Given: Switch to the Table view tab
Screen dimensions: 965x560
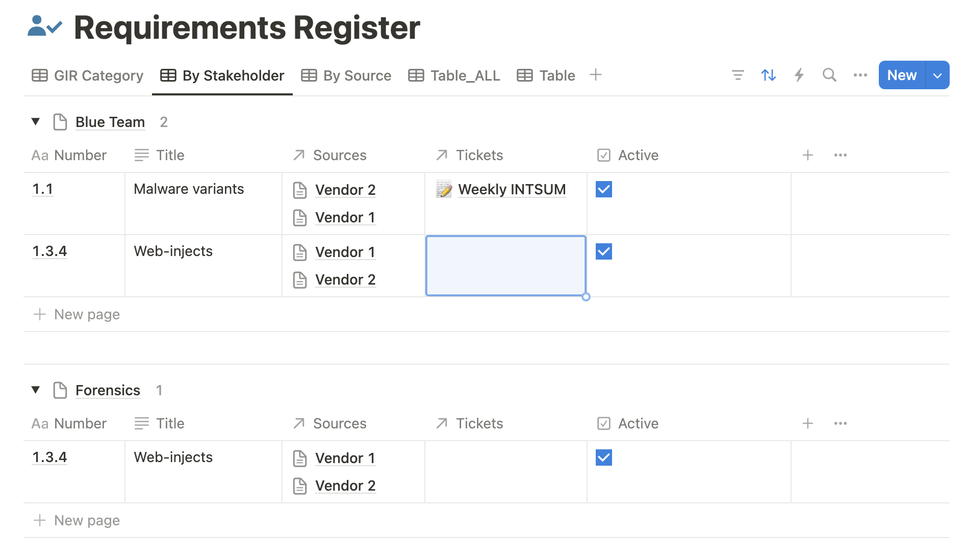Looking at the screenshot, I should 546,75.
